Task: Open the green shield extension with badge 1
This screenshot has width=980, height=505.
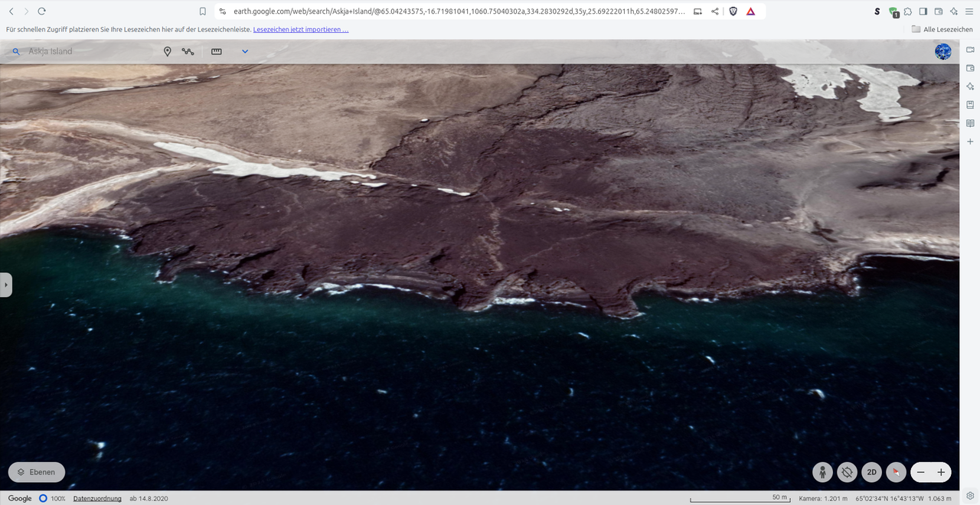Action: coord(893,12)
